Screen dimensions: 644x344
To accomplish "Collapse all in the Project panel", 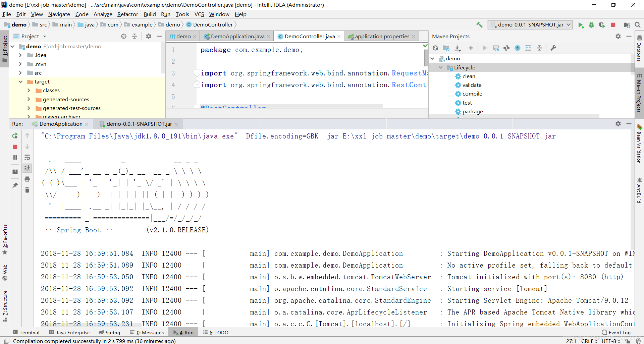I will click(135, 36).
